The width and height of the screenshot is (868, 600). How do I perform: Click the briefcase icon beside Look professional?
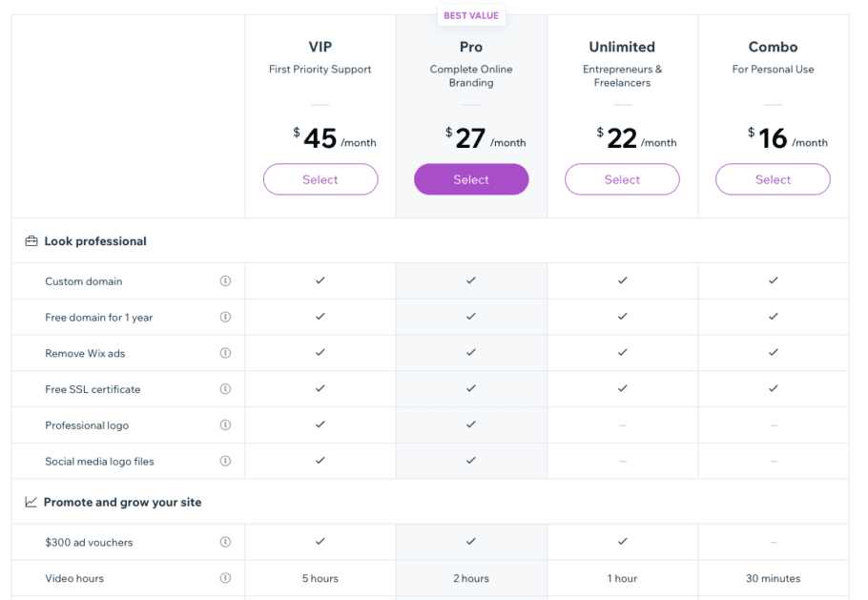click(30, 240)
